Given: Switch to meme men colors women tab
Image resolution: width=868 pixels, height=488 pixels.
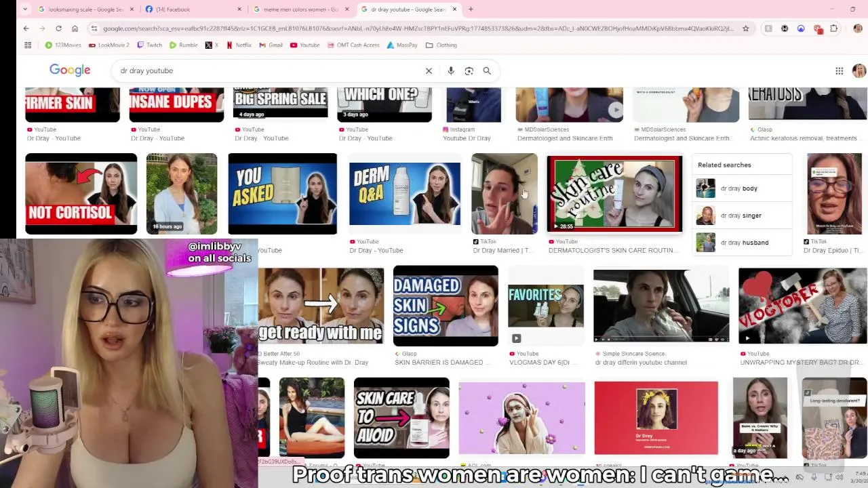Looking at the screenshot, I should pyautogui.click(x=300, y=9).
